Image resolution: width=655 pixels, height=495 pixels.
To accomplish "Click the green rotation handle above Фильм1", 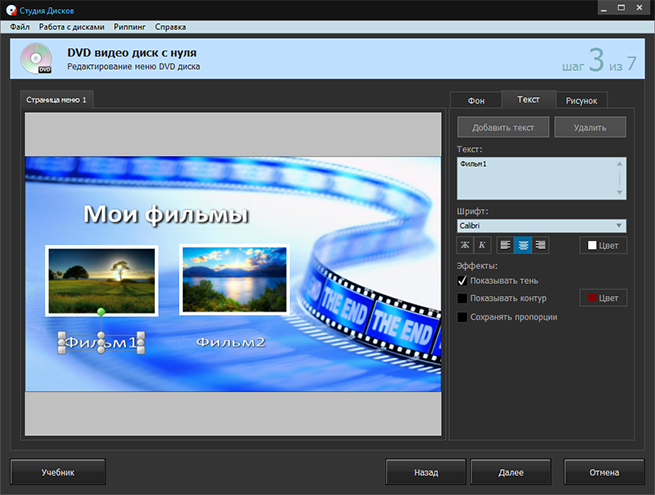I will (x=101, y=313).
